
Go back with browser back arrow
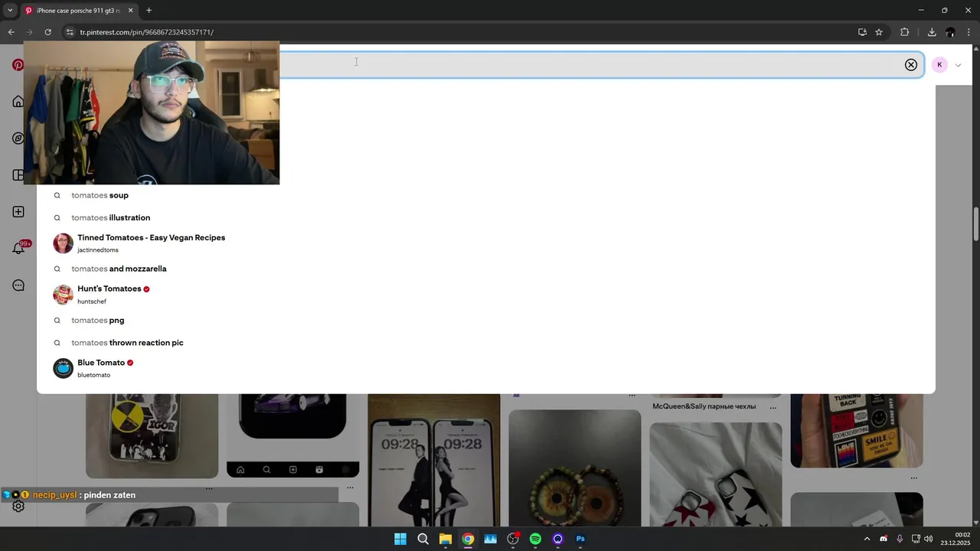tap(11, 32)
